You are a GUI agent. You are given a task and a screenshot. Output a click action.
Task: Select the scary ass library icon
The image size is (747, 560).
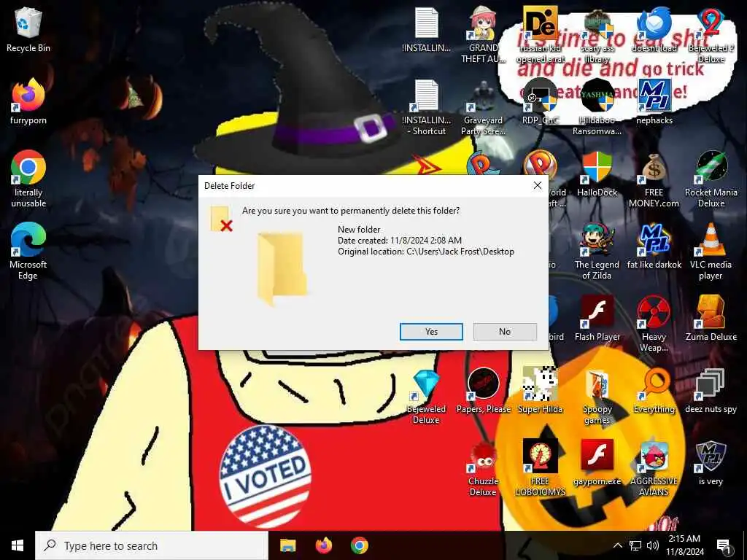click(597, 35)
